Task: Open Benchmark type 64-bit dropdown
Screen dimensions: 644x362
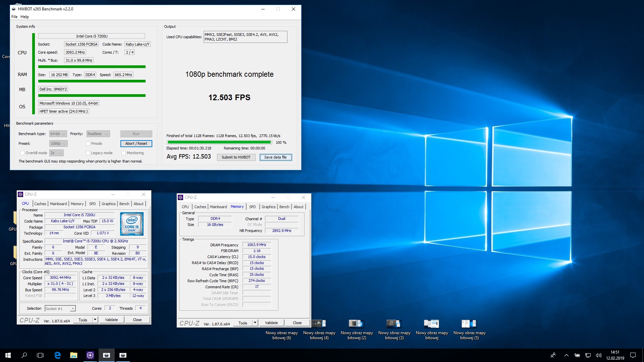Action: (x=58, y=134)
